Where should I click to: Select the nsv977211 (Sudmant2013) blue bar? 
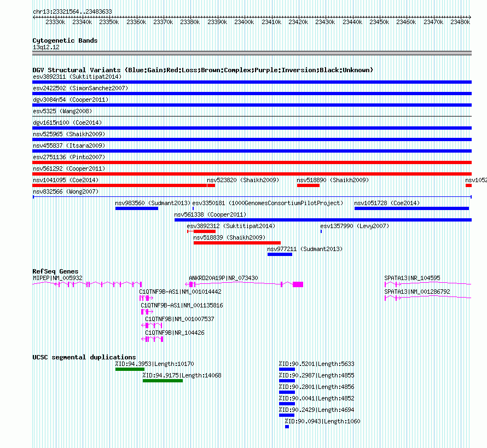(x=280, y=254)
